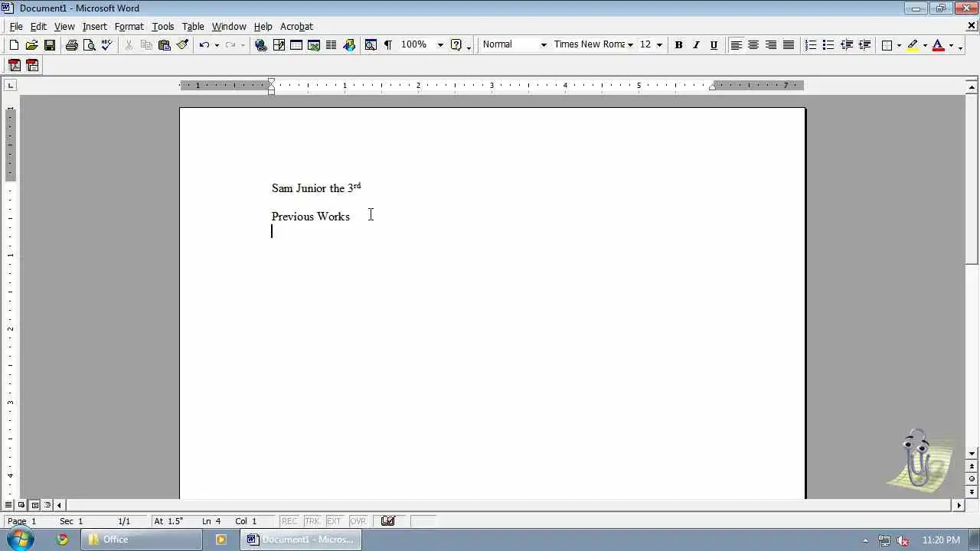The height and width of the screenshot is (551, 980).
Task: Open the Acrobat menu
Action: click(x=296, y=26)
